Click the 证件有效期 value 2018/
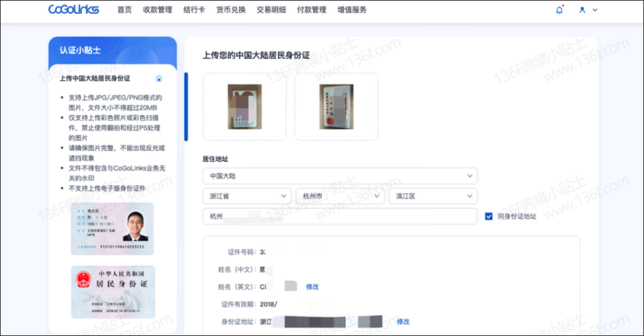 [269, 304]
